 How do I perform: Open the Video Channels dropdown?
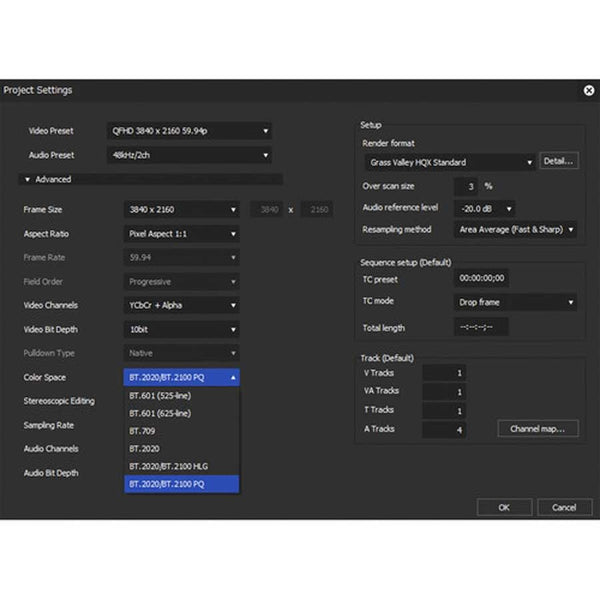tap(181, 305)
